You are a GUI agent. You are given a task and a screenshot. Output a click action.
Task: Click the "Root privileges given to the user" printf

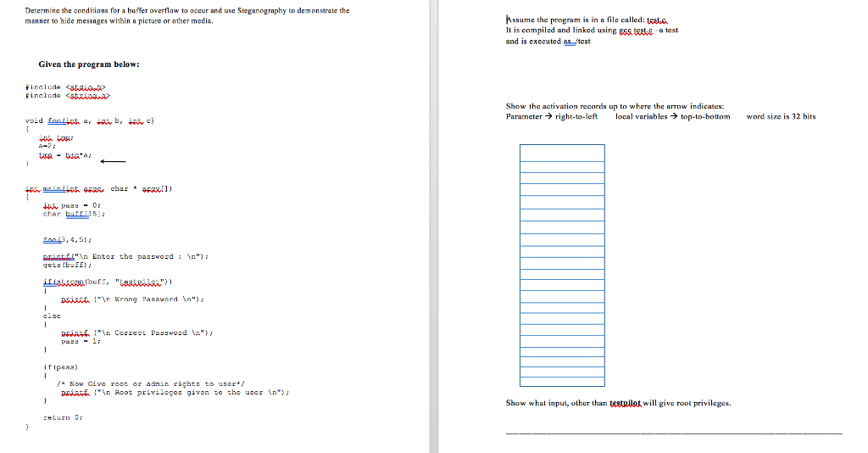(x=175, y=392)
